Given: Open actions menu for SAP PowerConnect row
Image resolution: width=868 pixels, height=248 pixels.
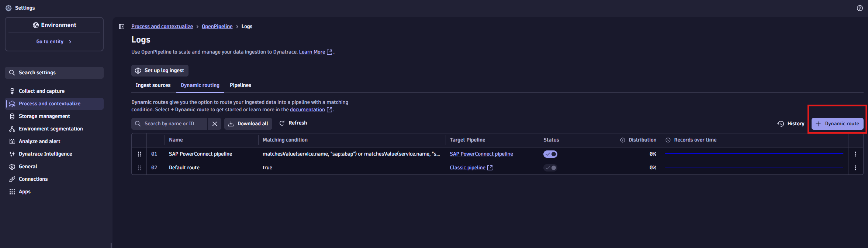Looking at the screenshot, I should pos(855,154).
